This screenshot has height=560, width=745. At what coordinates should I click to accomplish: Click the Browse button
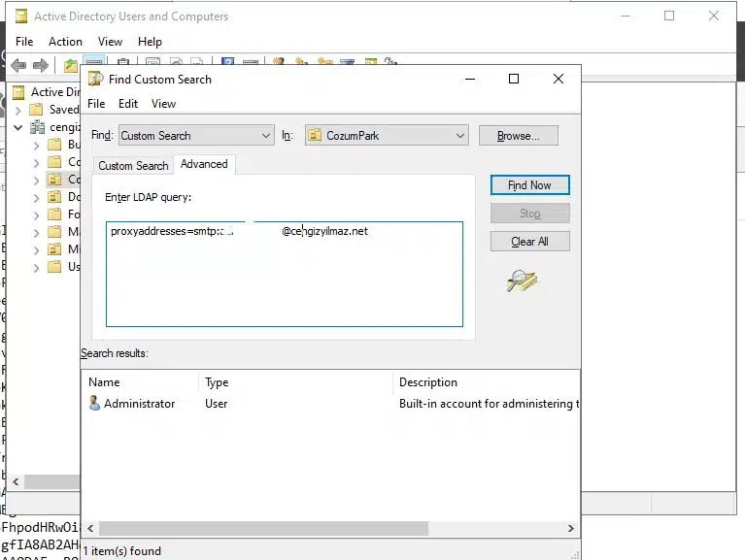tap(518, 136)
